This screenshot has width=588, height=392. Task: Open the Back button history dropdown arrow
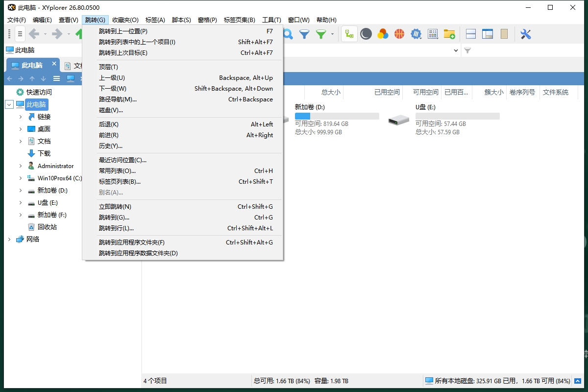pyautogui.click(x=45, y=34)
